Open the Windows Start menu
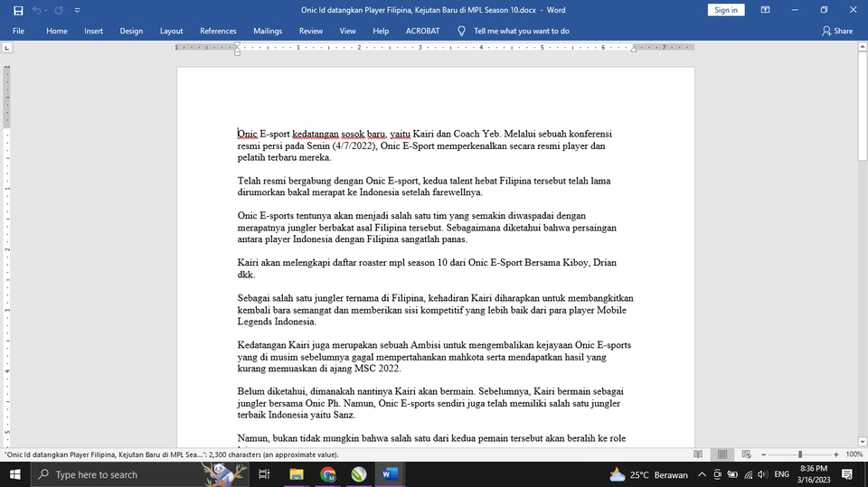Image resolution: width=868 pixels, height=487 pixels. click(15, 474)
